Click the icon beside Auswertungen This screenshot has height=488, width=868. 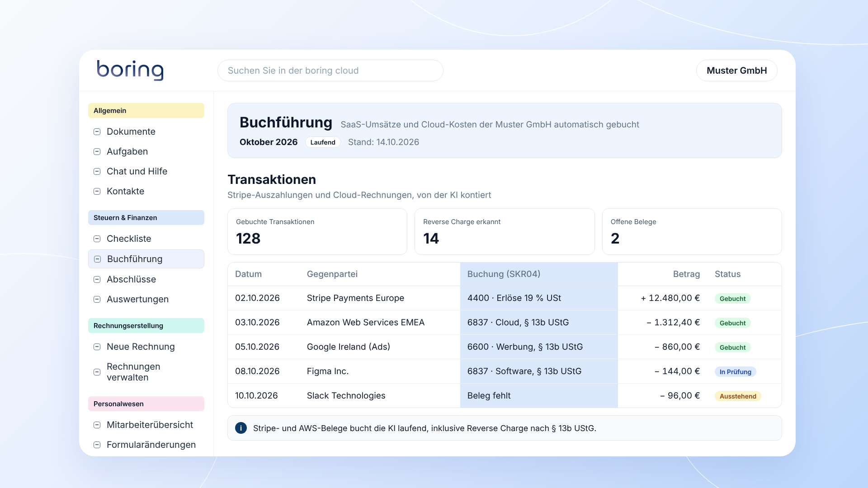coord(97,299)
